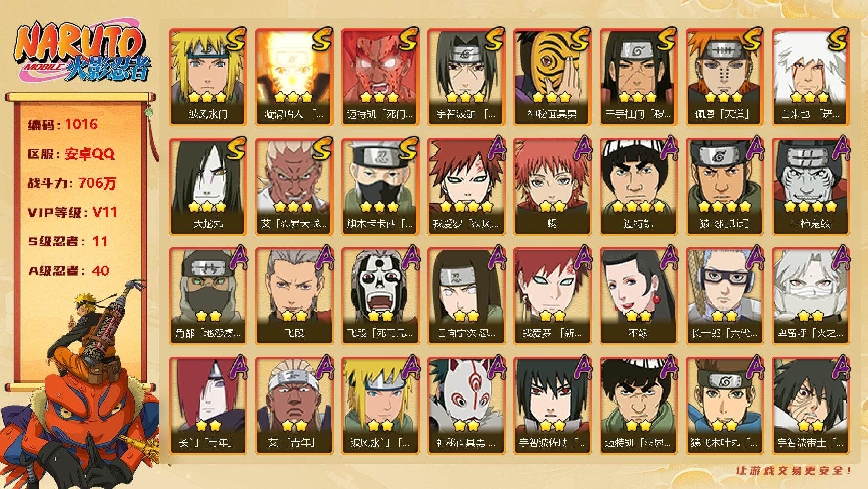Choose the 蝎 A-rank ninja card

click(552, 187)
